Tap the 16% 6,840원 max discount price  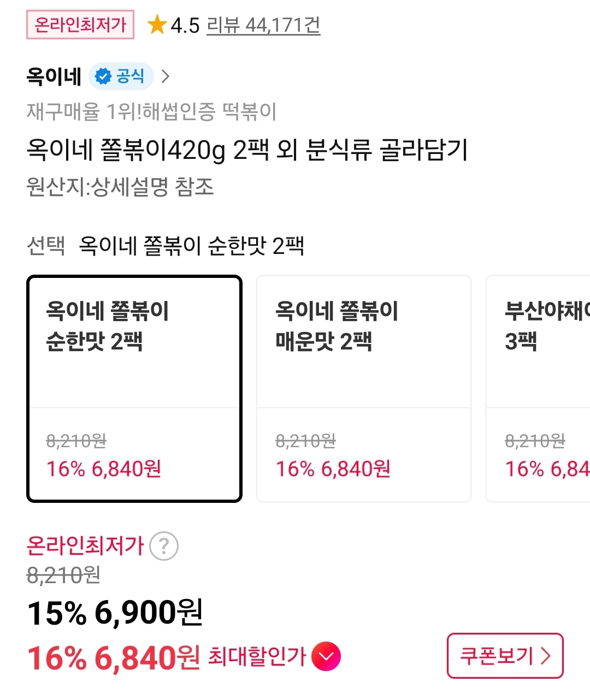[114, 657]
